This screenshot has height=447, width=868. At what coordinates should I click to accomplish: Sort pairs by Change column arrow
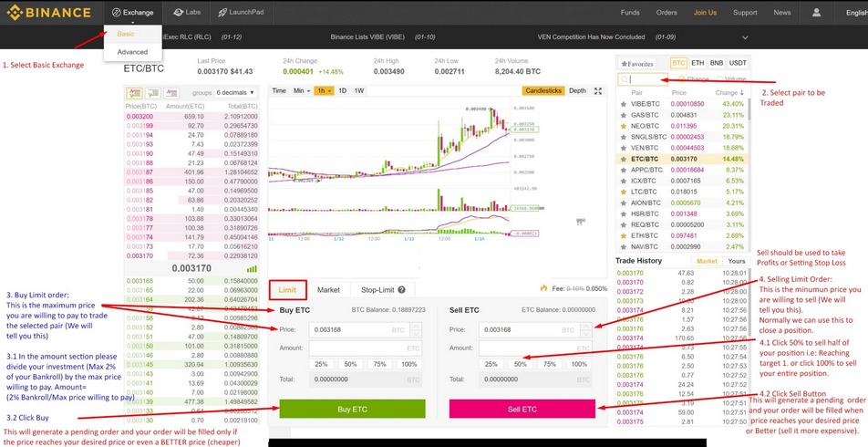point(742,93)
